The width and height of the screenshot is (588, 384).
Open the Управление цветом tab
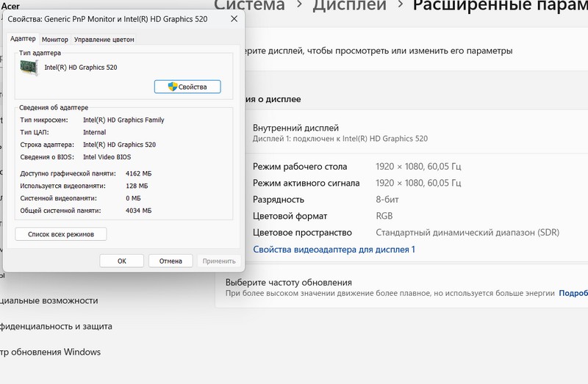click(104, 40)
